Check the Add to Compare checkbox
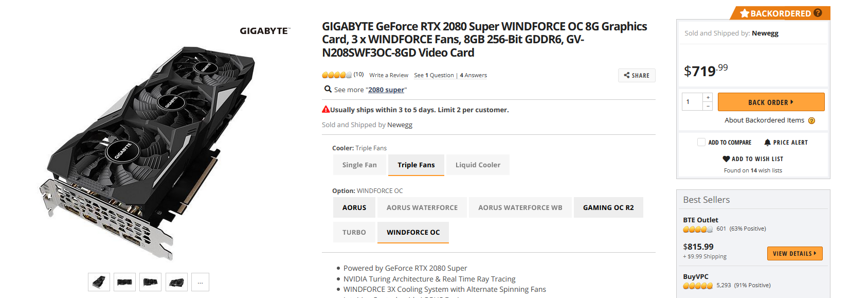 pyautogui.click(x=701, y=142)
